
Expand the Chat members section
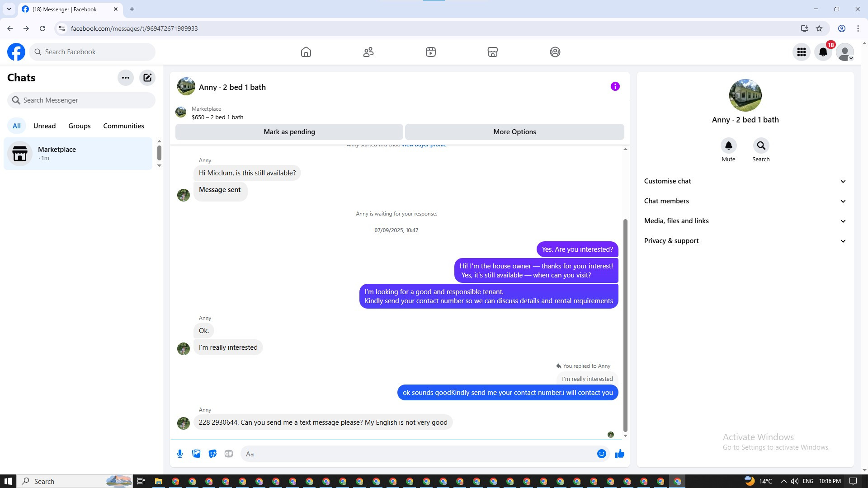(x=745, y=201)
